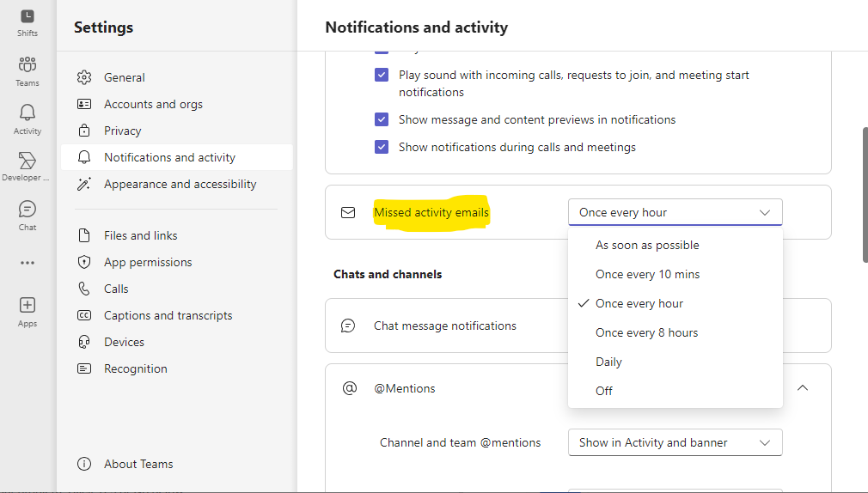Screen dimensions: 868x493
Task: Open the Apps plus icon
Action: tap(28, 312)
